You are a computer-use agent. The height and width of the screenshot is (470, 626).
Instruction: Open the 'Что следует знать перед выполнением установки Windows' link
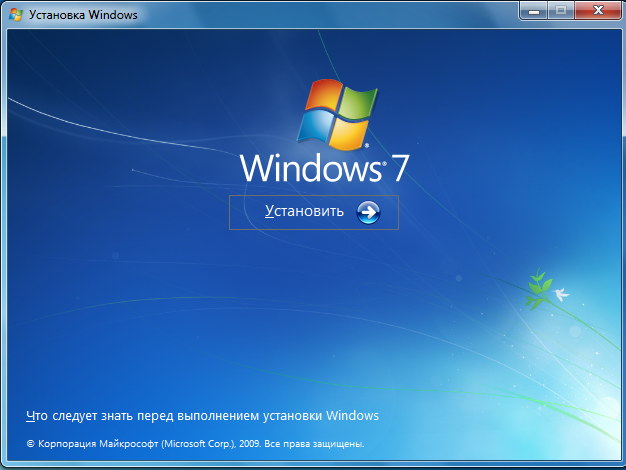[202, 416]
